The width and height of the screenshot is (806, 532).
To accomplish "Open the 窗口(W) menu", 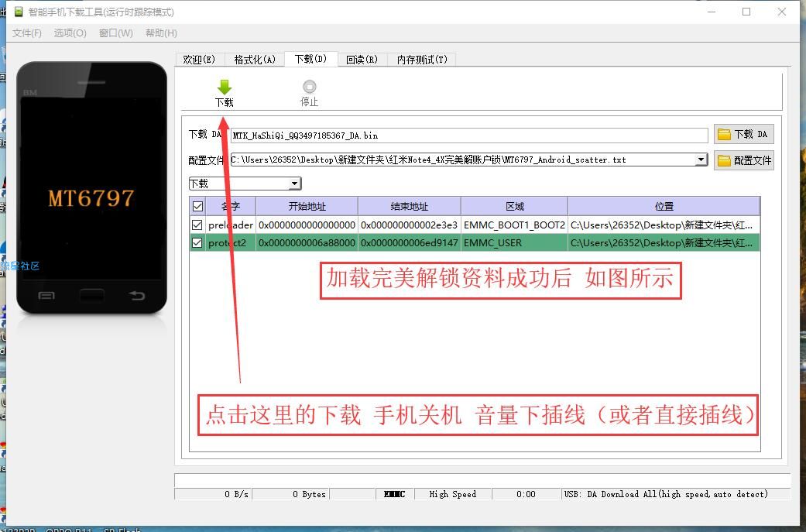I will pyautogui.click(x=115, y=33).
